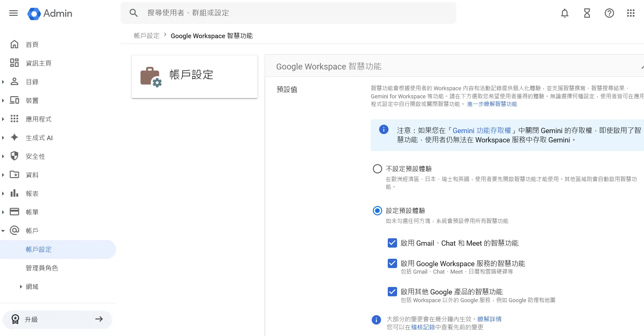Click the 安全性 shield icon

click(14, 156)
